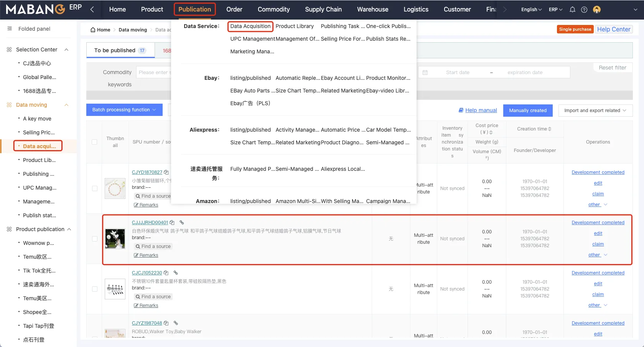Expand Import and export related dropdown
644x347 pixels.
[595, 111]
